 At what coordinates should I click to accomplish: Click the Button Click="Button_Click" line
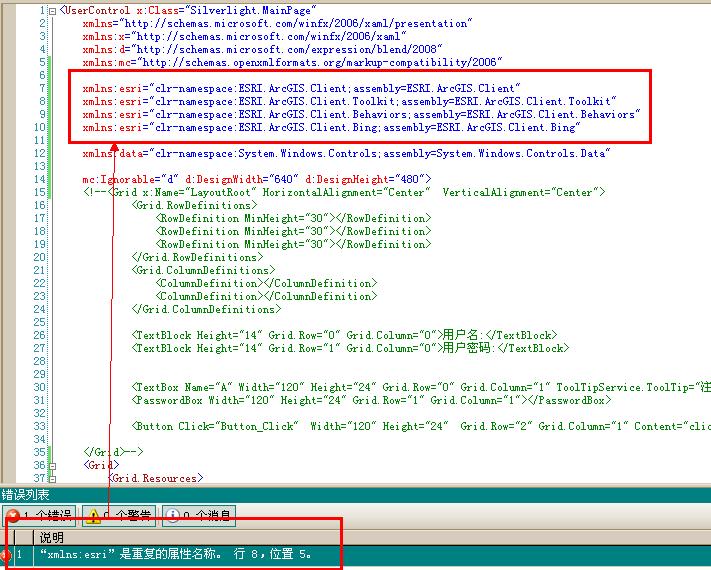[421, 426]
